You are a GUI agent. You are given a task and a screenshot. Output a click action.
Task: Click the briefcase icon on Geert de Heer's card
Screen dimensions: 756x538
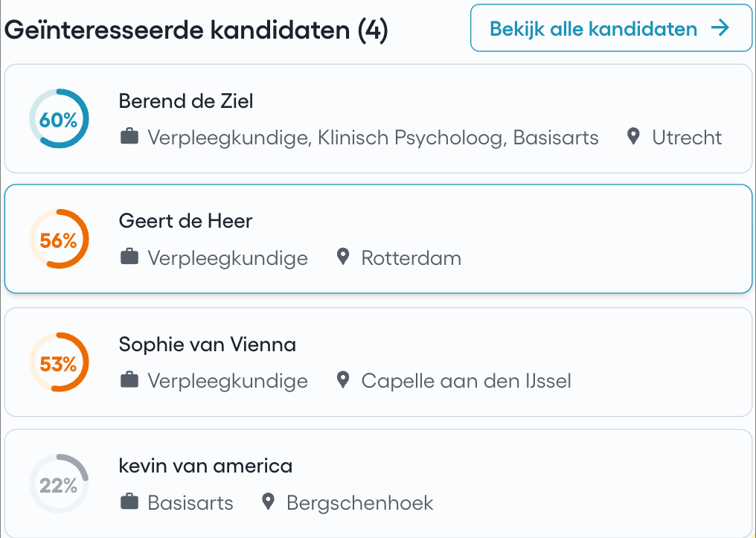pyautogui.click(x=129, y=257)
